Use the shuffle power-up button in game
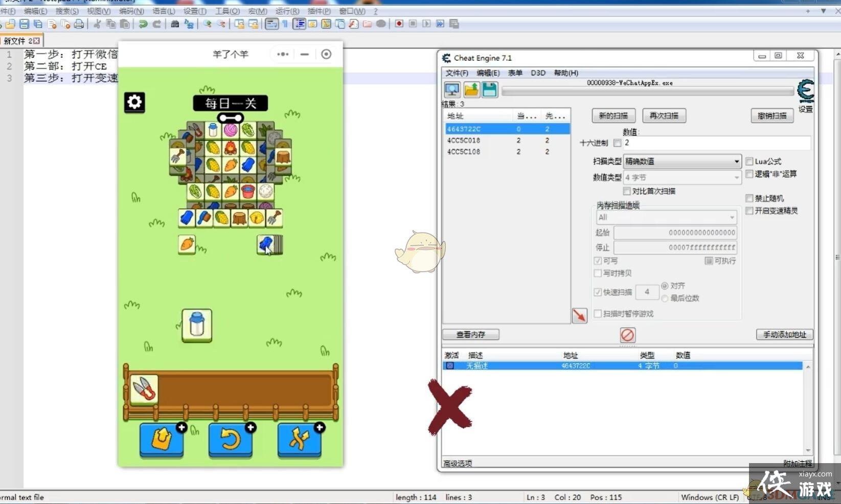Viewport: 841px width, 504px height. coord(300,440)
